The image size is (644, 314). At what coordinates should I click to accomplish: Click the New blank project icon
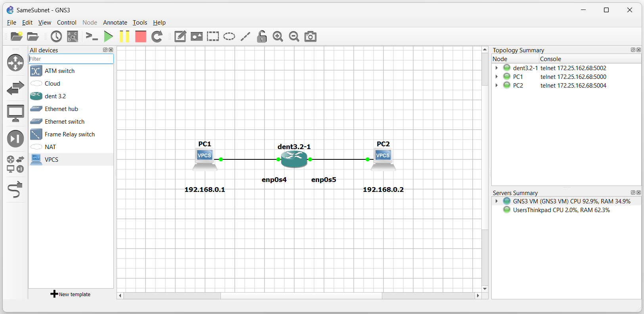click(16, 36)
